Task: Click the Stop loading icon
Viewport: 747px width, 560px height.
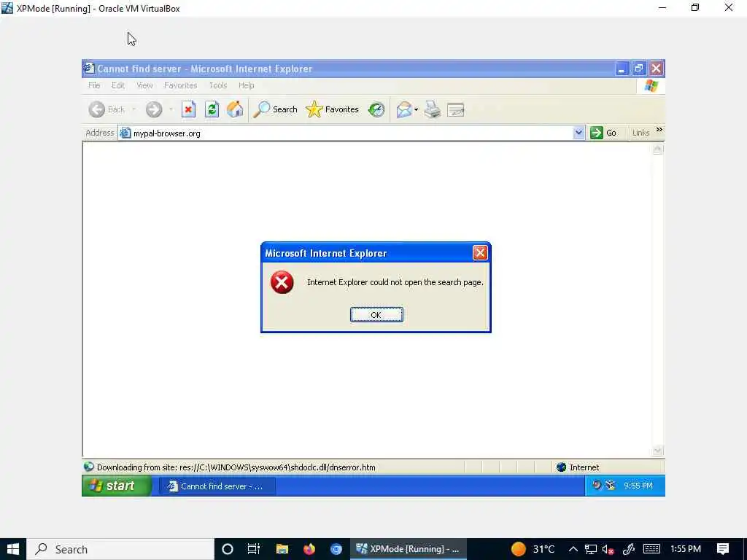Action: tap(189, 109)
